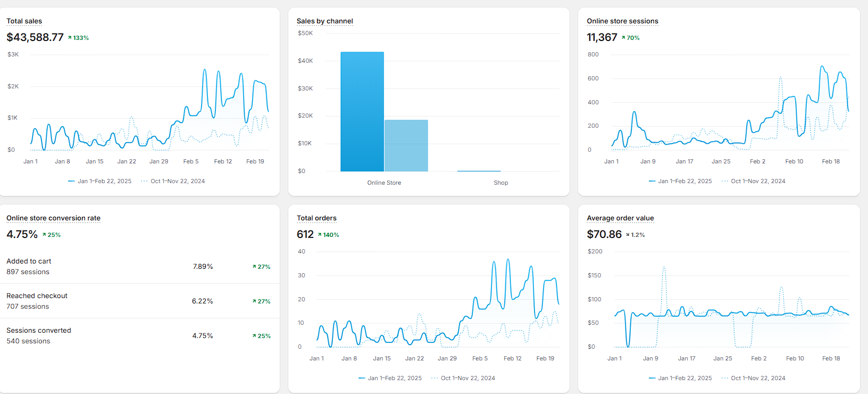Click the trend arrow next to the 4.75% headline
868x394 pixels.
pos(44,235)
